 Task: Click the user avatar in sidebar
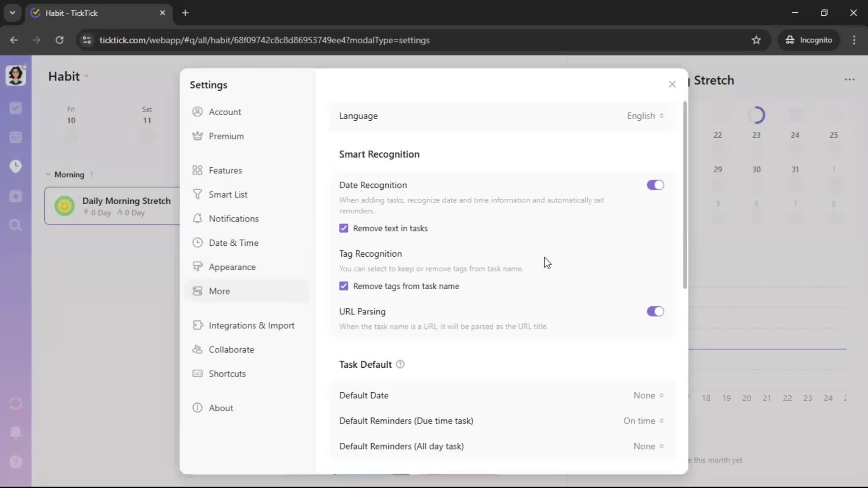click(x=15, y=75)
